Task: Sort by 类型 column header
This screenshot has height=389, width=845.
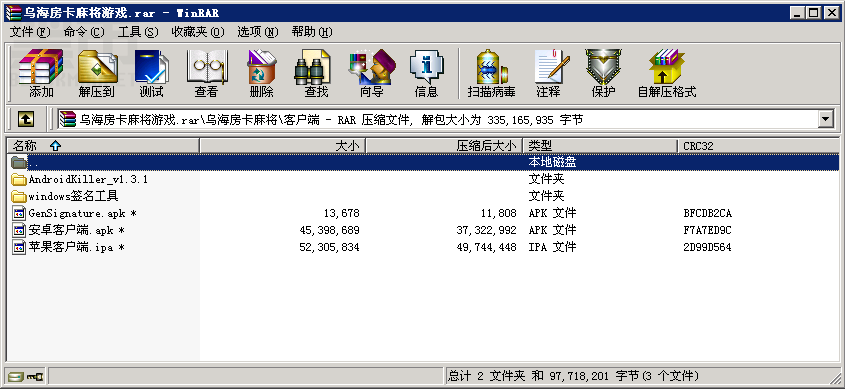Action: click(600, 145)
